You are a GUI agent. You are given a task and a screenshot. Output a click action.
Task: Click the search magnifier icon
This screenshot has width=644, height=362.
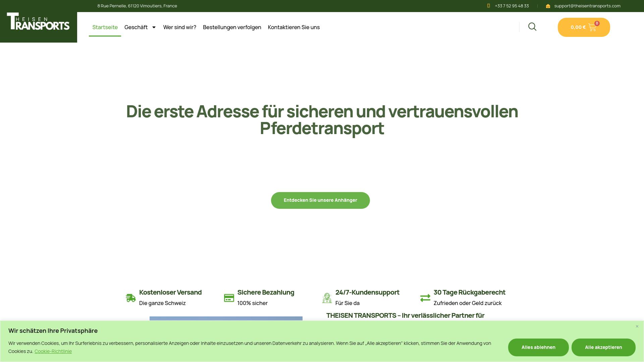[x=532, y=27]
